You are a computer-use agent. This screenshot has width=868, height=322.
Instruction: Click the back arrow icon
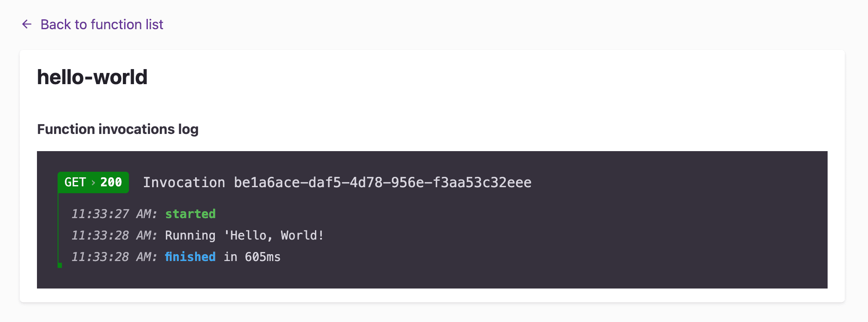[27, 24]
